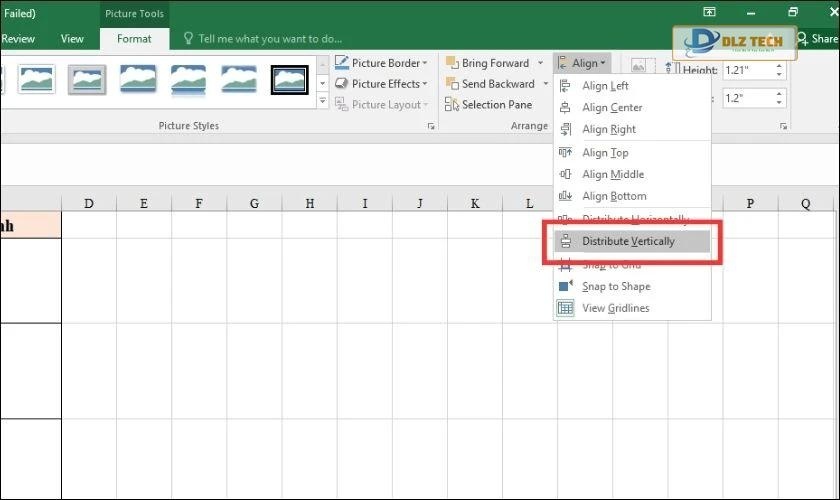Select Distribute Vertically from Align menu
Screen dimensions: 840x500
(x=628, y=241)
